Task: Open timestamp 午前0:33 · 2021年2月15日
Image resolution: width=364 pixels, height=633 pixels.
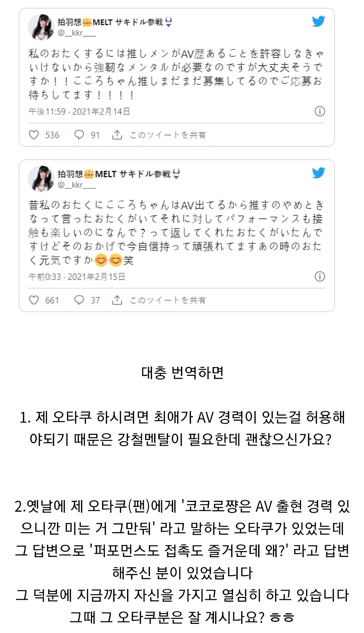Action: [x=77, y=277]
